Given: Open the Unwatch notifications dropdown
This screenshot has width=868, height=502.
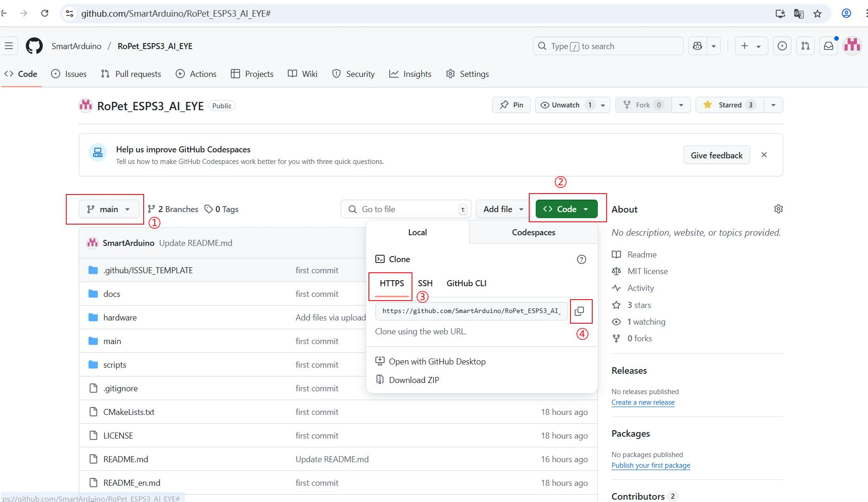Looking at the screenshot, I should [572, 105].
